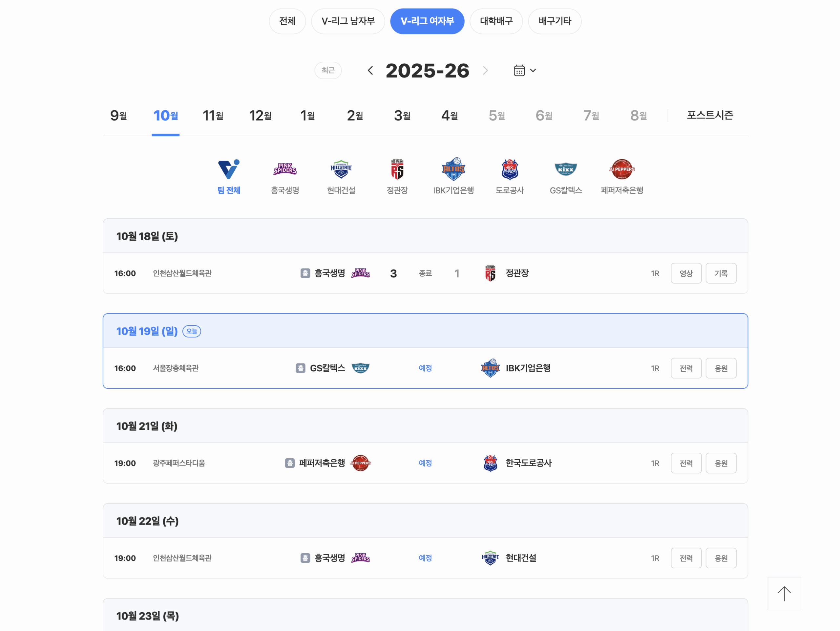Click 응원 for the GS칼텍스 vs IBK기업은행 game
840x631 pixels.
click(x=721, y=368)
